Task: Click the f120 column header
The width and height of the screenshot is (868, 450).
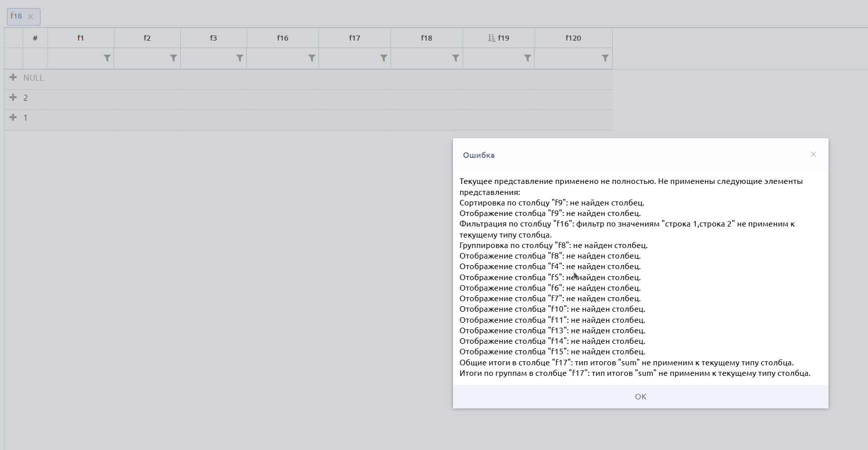Action: pos(573,38)
